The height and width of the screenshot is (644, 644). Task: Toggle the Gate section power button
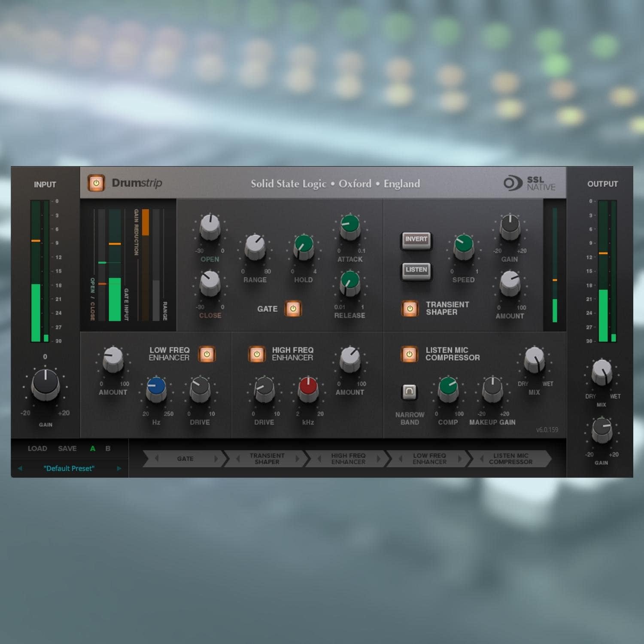(x=293, y=309)
